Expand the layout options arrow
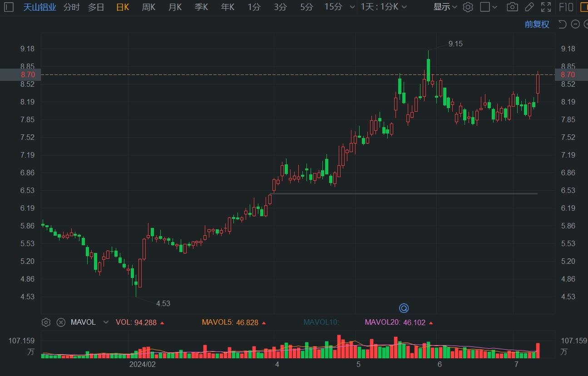This screenshot has width=588, height=376. (x=495, y=7)
